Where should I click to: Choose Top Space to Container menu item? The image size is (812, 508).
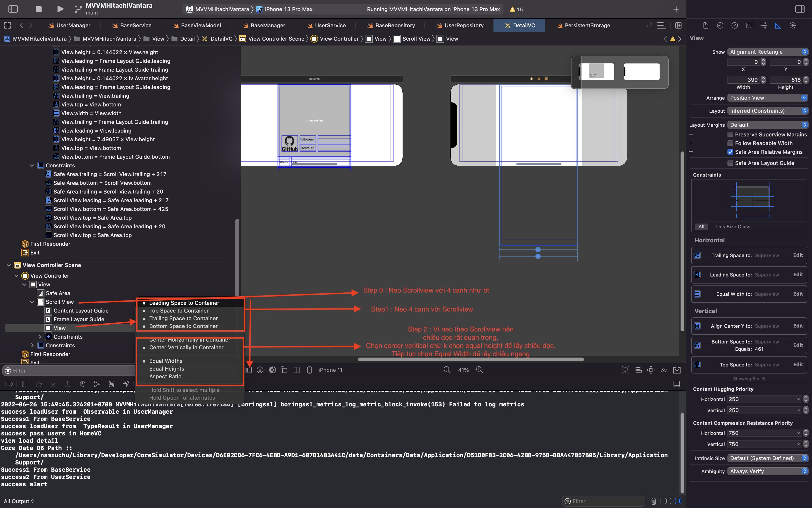[179, 311]
